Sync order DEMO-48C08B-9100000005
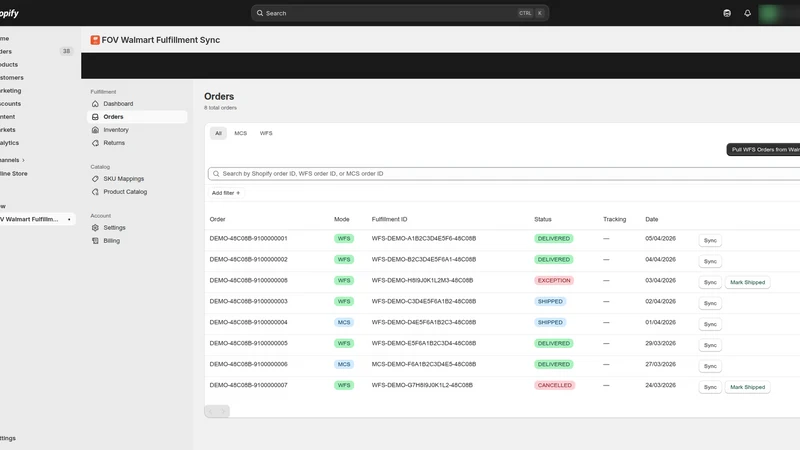 (710, 345)
